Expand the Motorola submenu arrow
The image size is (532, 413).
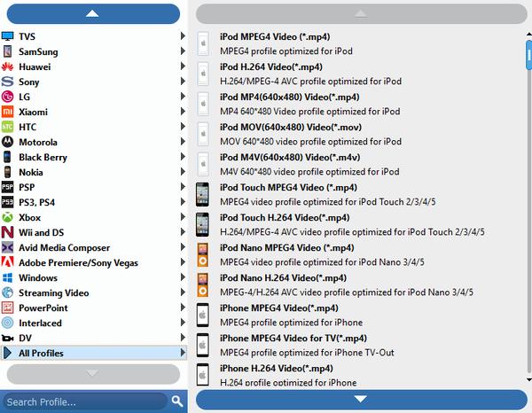(183, 142)
